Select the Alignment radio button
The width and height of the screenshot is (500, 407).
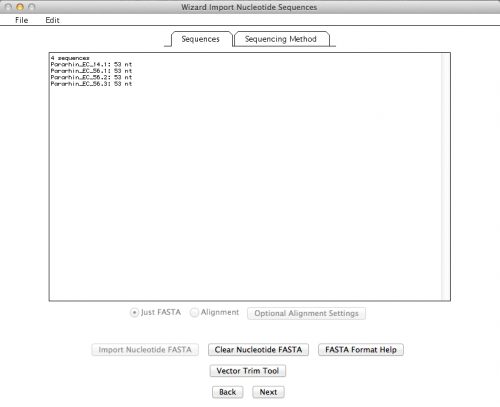(194, 313)
